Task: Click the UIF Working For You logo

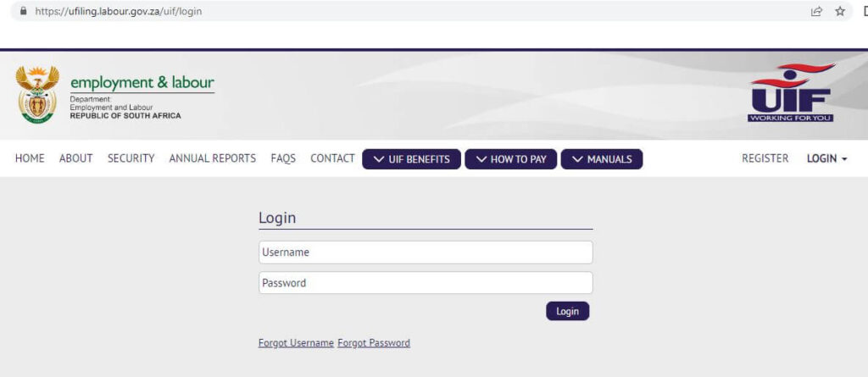Action: coord(791,93)
